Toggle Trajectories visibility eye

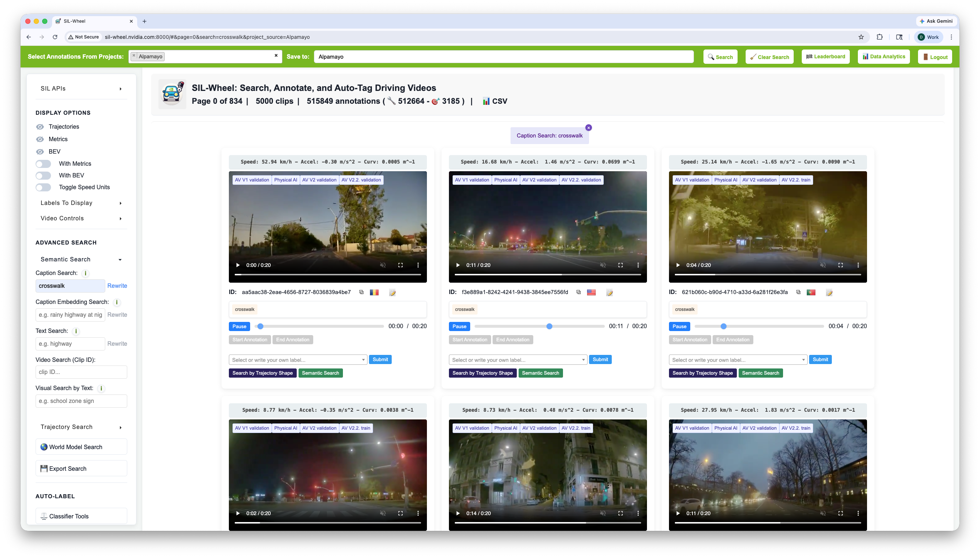pyautogui.click(x=40, y=127)
